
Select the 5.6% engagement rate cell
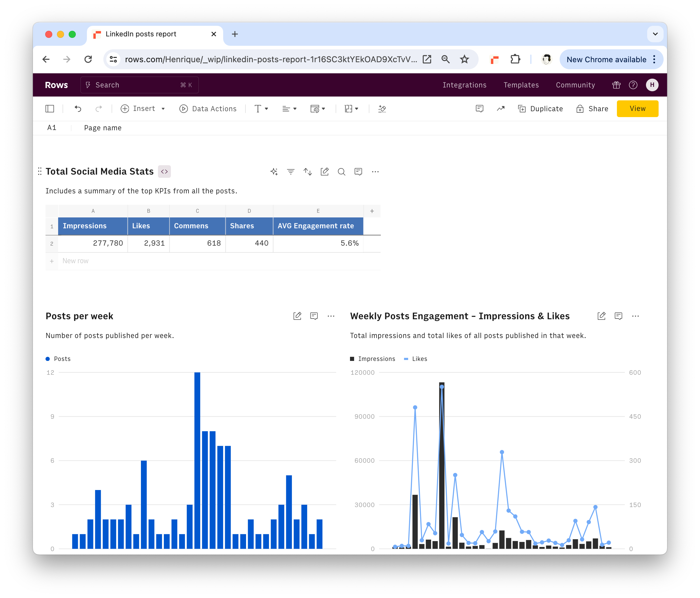(x=318, y=244)
